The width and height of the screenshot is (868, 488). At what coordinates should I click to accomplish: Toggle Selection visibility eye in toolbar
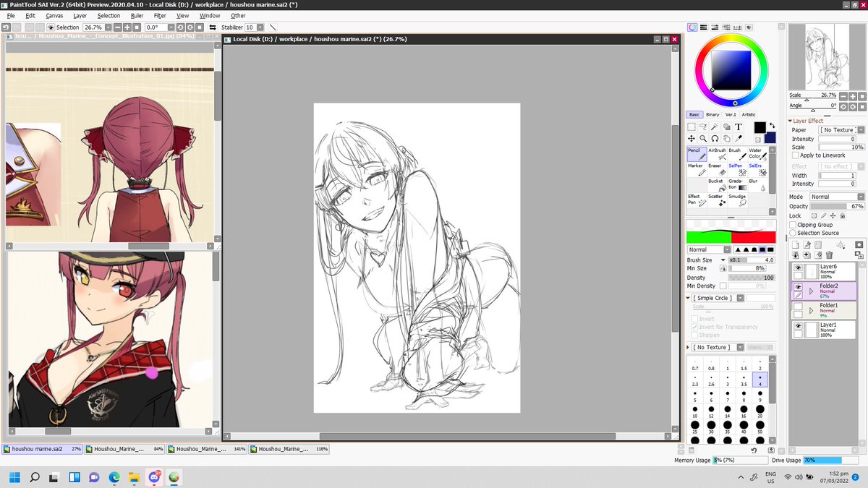pos(51,27)
